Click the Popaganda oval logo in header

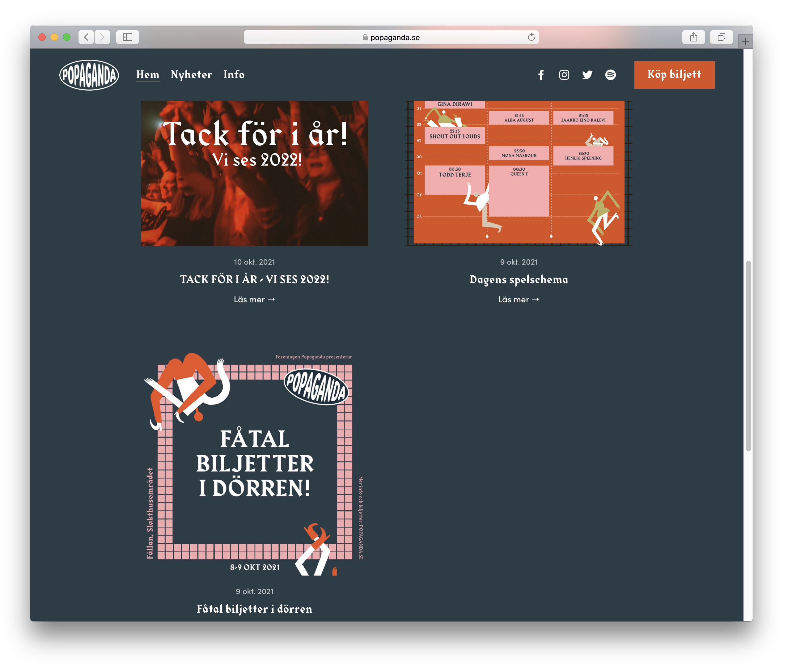pyautogui.click(x=89, y=75)
